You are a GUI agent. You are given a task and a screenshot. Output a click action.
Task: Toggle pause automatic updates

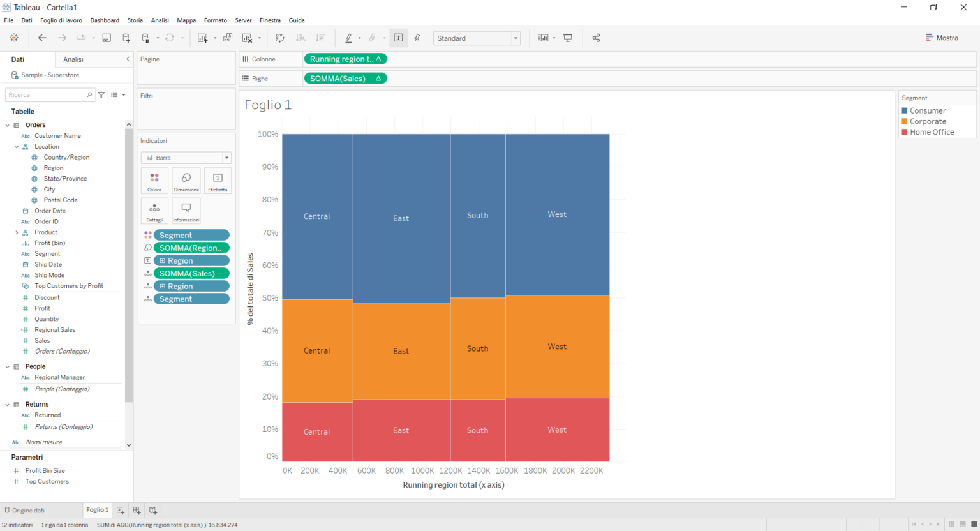pos(145,38)
